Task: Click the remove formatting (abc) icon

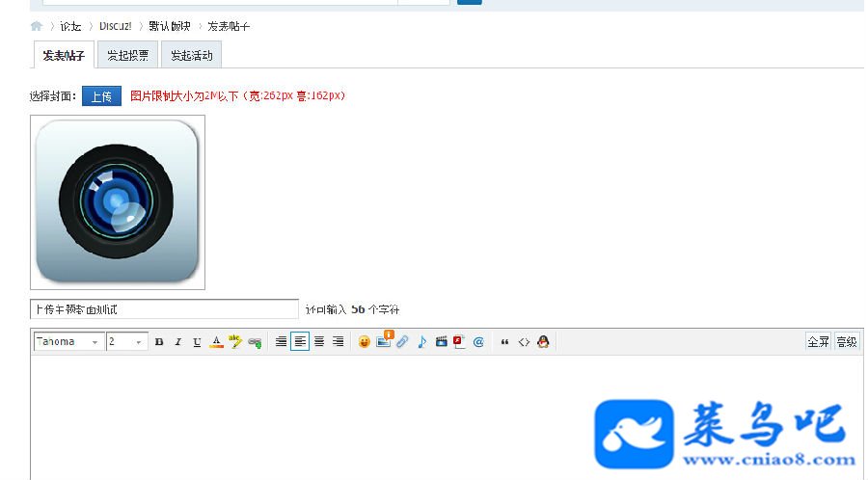Action: coord(235,341)
